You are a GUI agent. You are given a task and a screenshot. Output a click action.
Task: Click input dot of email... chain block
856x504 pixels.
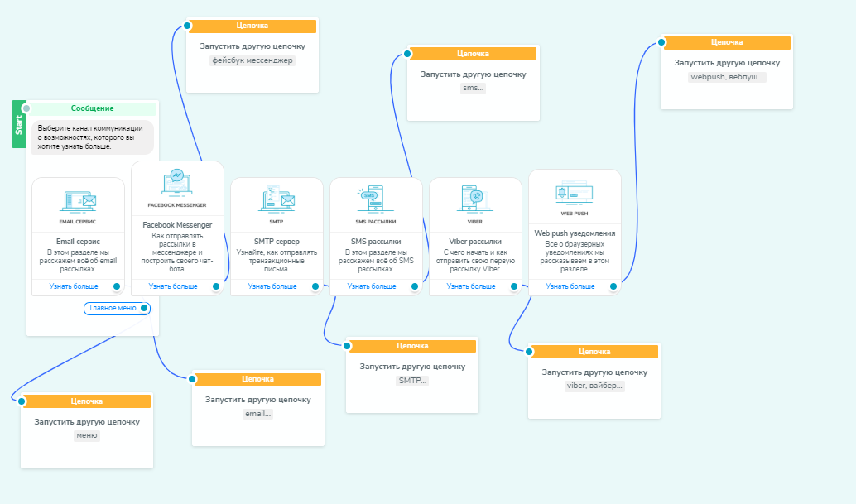[192, 378]
